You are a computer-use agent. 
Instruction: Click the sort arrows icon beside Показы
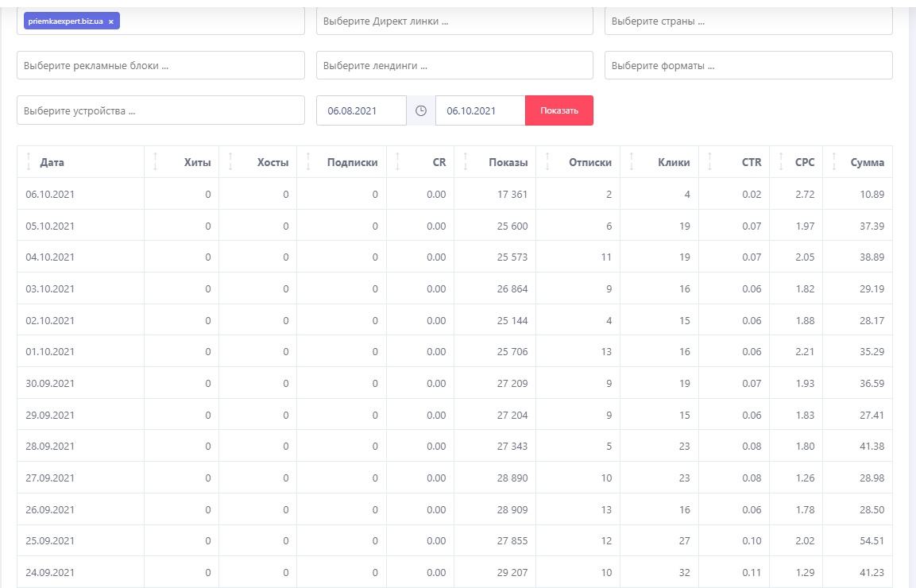(466, 162)
